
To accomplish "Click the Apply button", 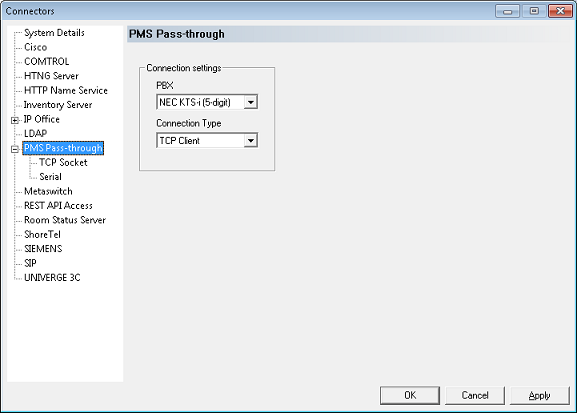I will (539, 395).
